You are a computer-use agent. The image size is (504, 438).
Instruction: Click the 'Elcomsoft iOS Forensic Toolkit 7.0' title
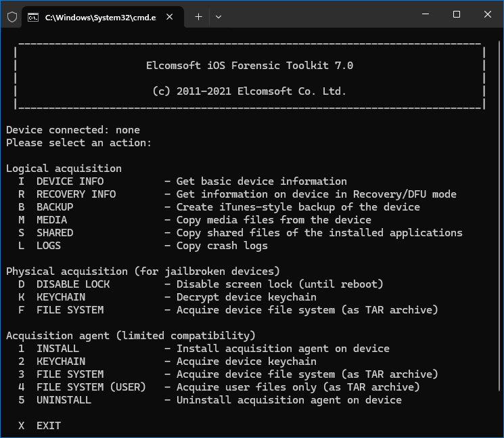coord(250,66)
